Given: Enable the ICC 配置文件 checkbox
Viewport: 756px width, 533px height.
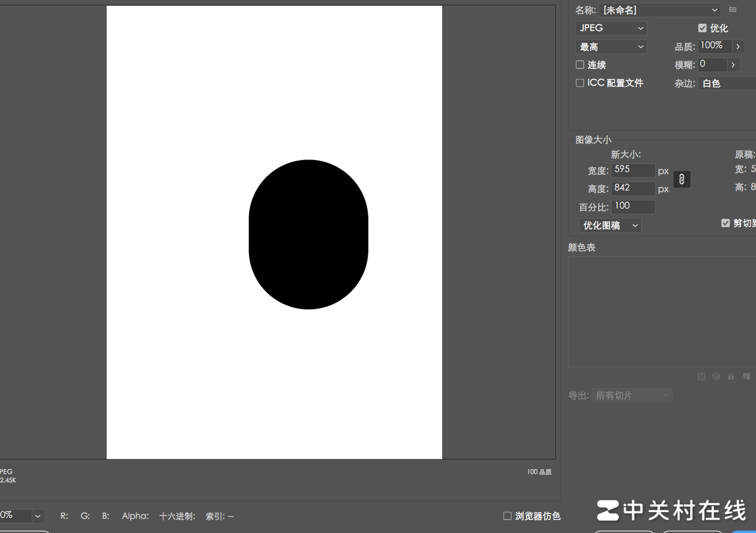Looking at the screenshot, I should [x=580, y=83].
